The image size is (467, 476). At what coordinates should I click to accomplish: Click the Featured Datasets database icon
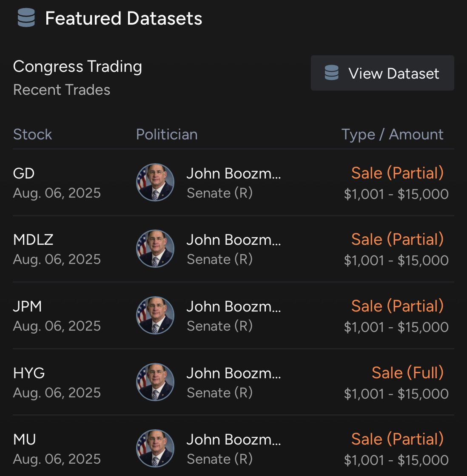(x=26, y=18)
